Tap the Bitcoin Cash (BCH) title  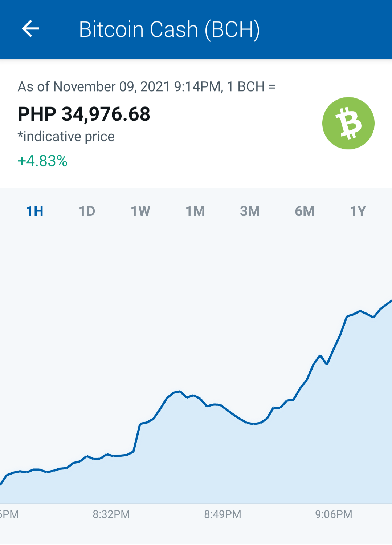[x=170, y=29]
